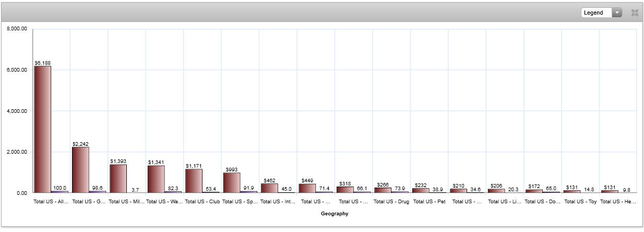Click the $1,393 red bar
The image size is (644, 232).
[x=118, y=179]
